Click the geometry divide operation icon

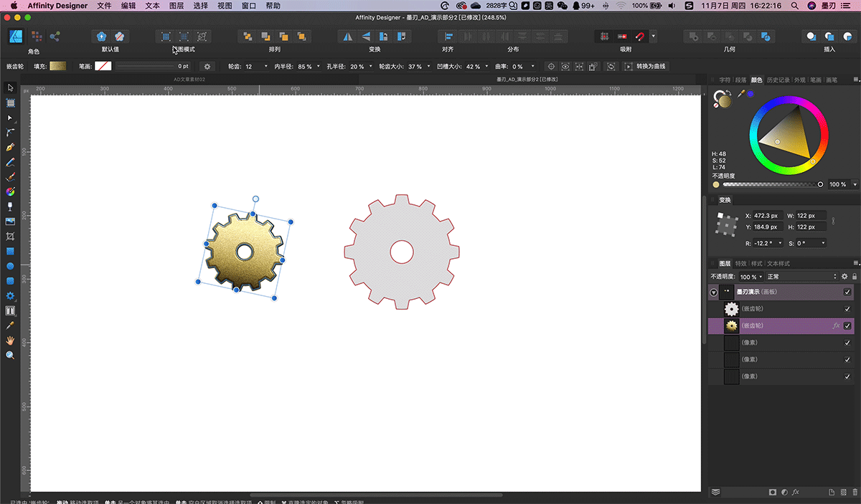coord(765,36)
